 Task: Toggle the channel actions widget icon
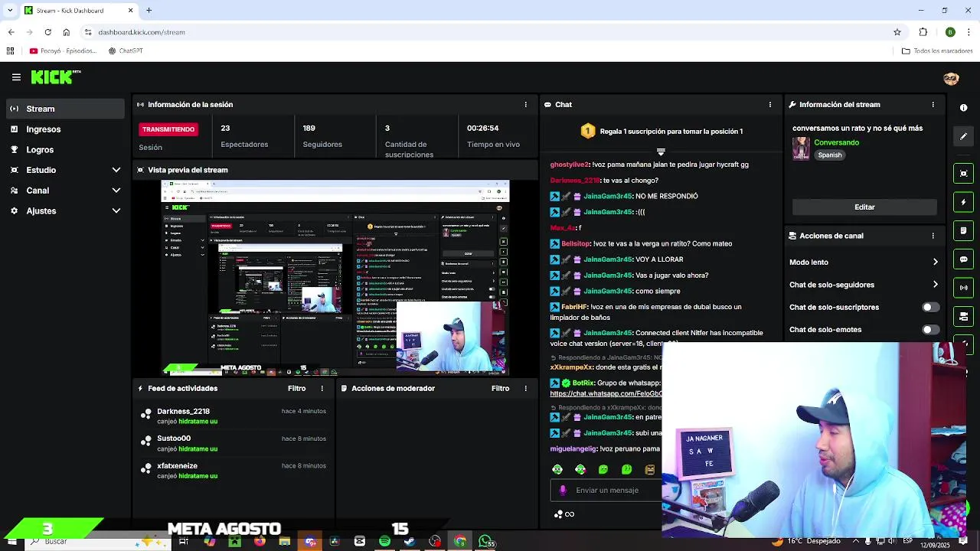click(964, 316)
